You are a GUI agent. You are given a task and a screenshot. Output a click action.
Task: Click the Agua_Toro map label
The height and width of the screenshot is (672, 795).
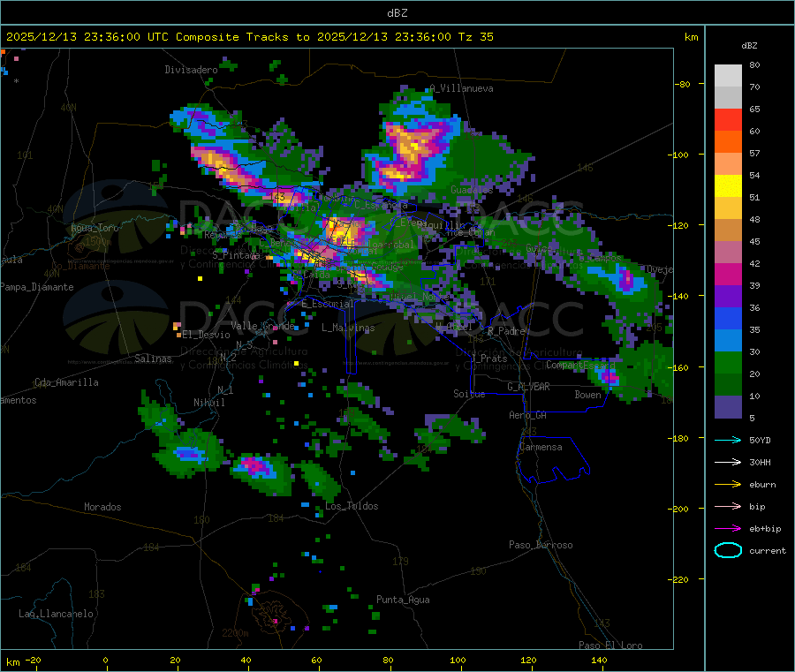[95, 229]
